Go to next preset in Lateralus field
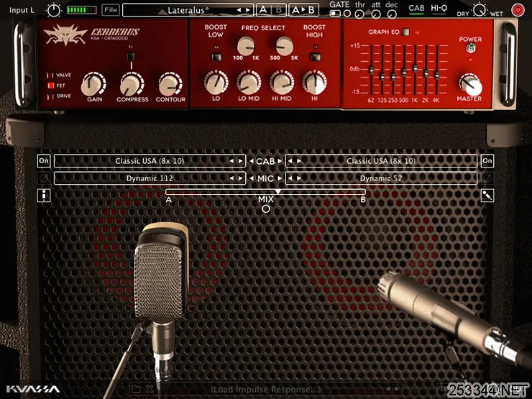 coord(248,10)
